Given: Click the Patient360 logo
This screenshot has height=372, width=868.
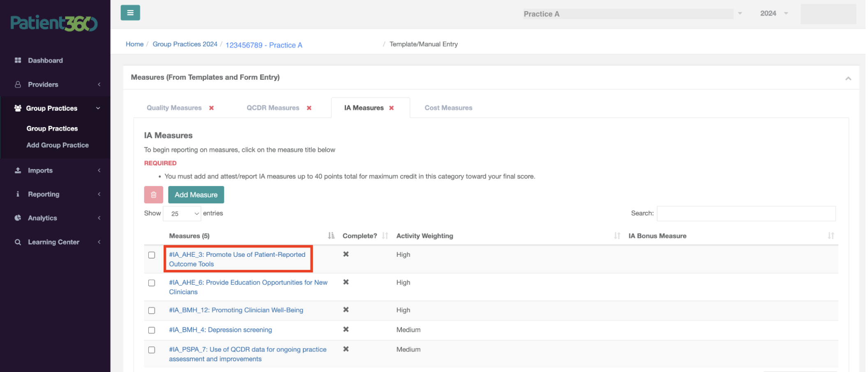Looking at the screenshot, I should tap(54, 23).
